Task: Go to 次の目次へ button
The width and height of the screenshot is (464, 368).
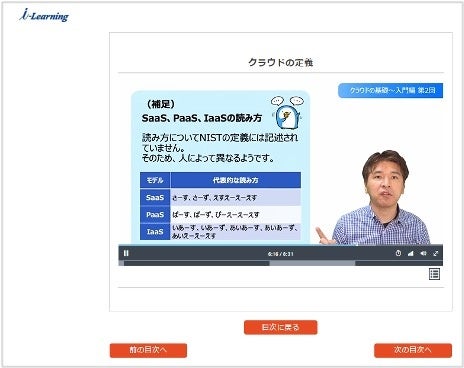Action: click(x=413, y=350)
